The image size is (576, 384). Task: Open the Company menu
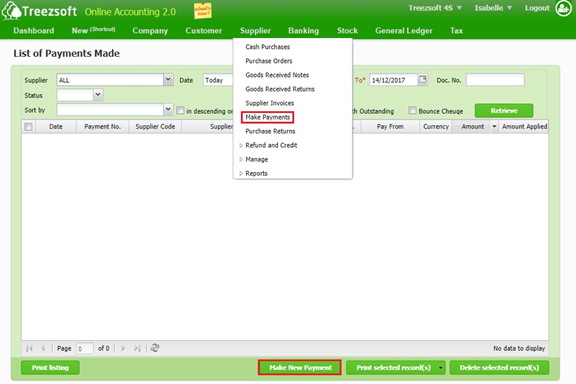[150, 30]
